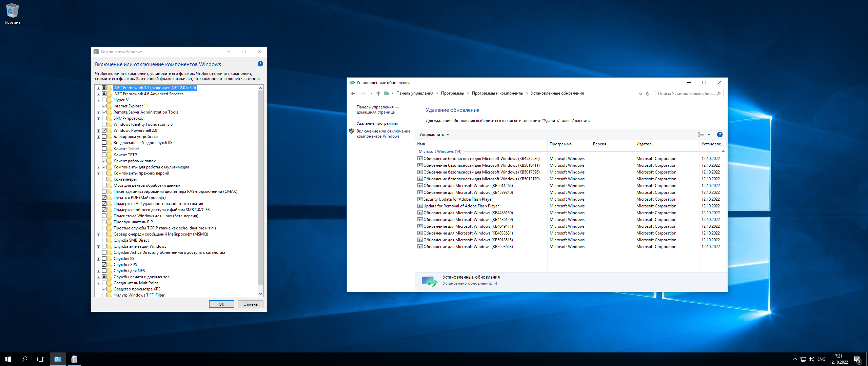Image resolution: width=868 pixels, height=366 pixels.
Task: Click the Back arrow in Установленные обновления
Action: pyautogui.click(x=353, y=94)
